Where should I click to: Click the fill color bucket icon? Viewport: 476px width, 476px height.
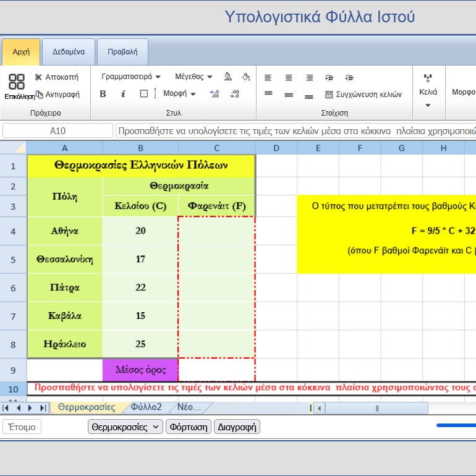coord(246,77)
